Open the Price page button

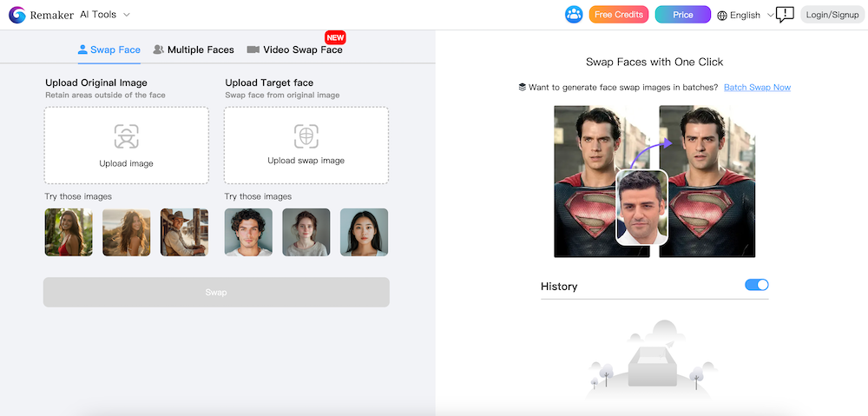(682, 15)
